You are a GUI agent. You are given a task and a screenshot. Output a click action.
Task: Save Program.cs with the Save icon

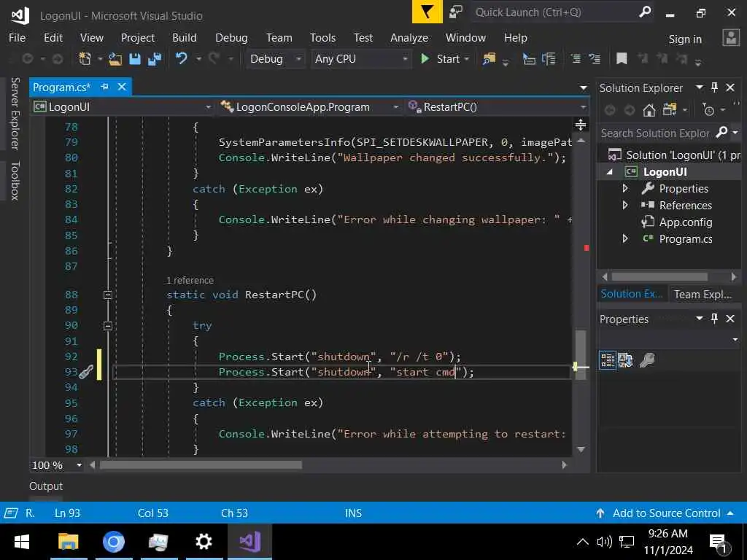click(135, 59)
